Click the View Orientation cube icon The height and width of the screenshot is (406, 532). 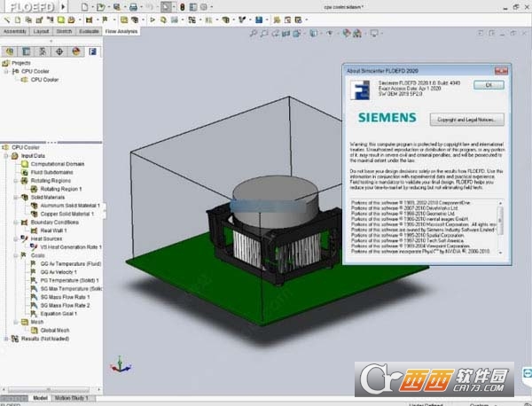(x=297, y=33)
